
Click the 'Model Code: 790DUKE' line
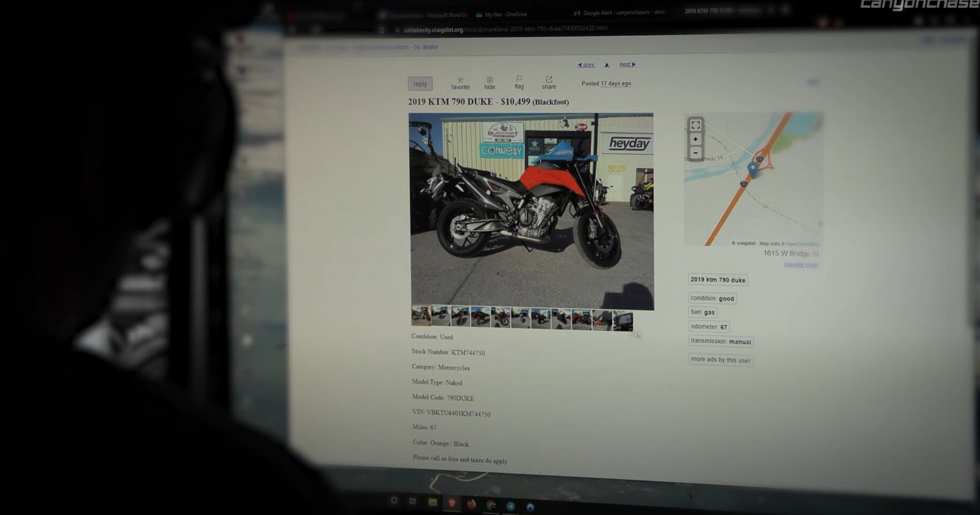[x=443, y=397]
